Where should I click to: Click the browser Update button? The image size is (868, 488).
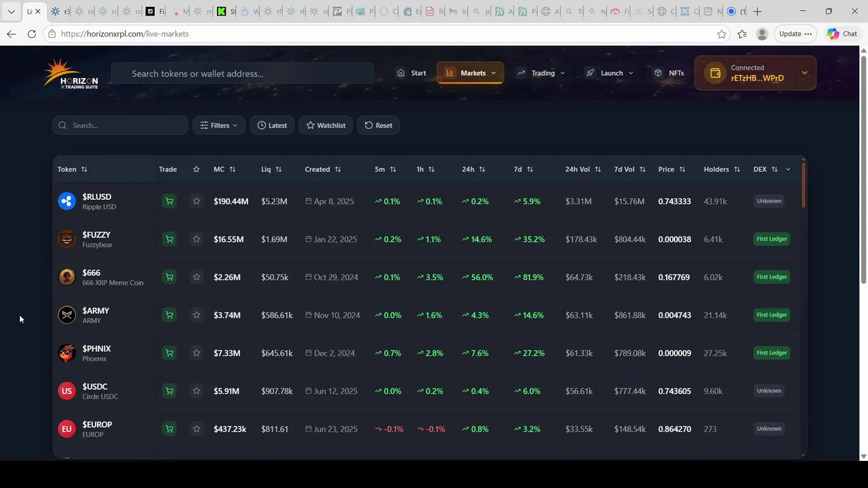795,34
